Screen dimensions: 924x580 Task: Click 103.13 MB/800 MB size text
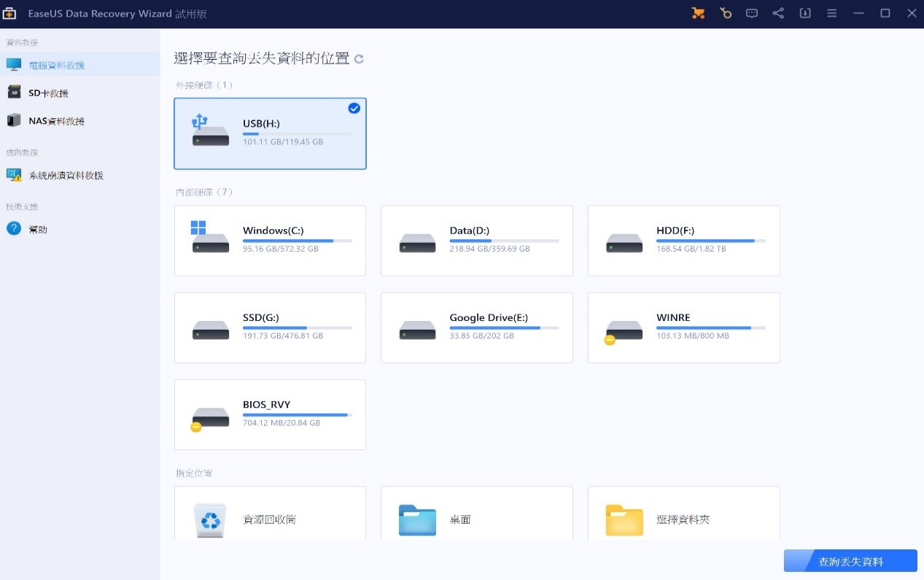pyautogui.click(x=693, y=336)
